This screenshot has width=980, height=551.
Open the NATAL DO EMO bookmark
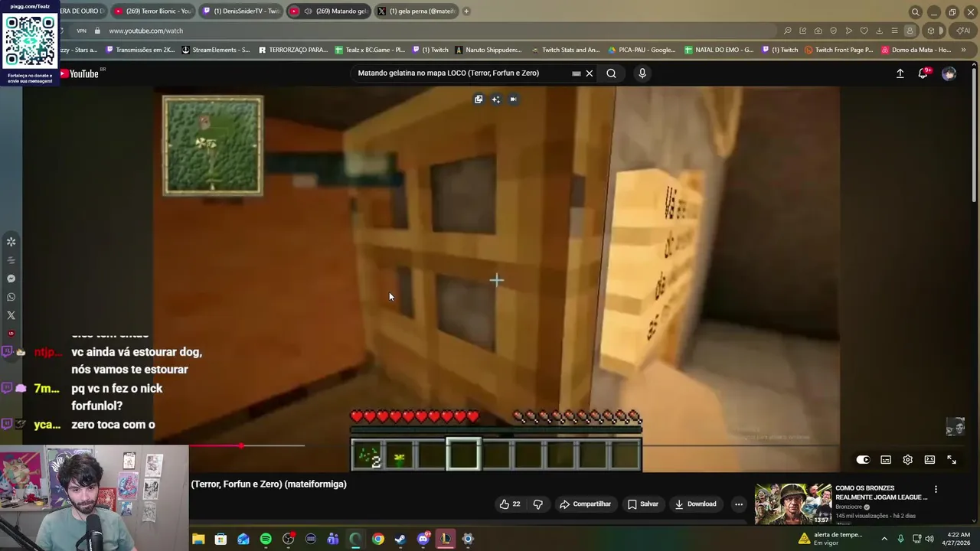coord(719,50)
